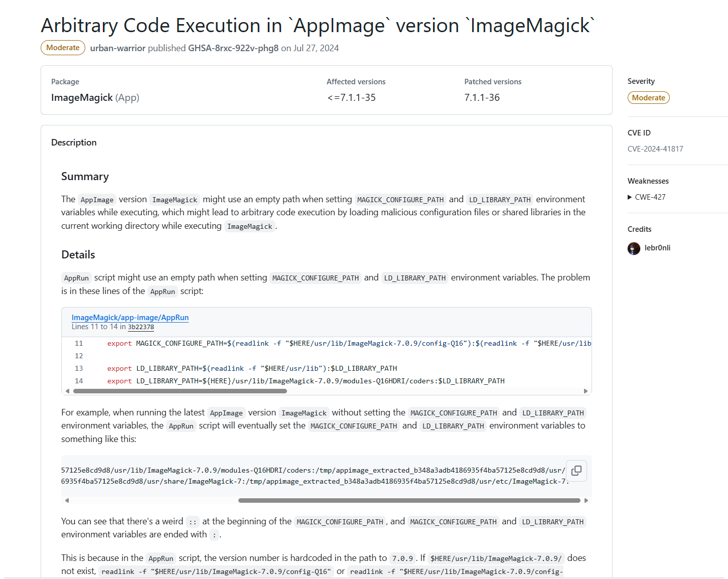Click AppRun snippet horizontal scrollbar thumb
The width and height of the screenshot is (728, 579).
(180, 391)
